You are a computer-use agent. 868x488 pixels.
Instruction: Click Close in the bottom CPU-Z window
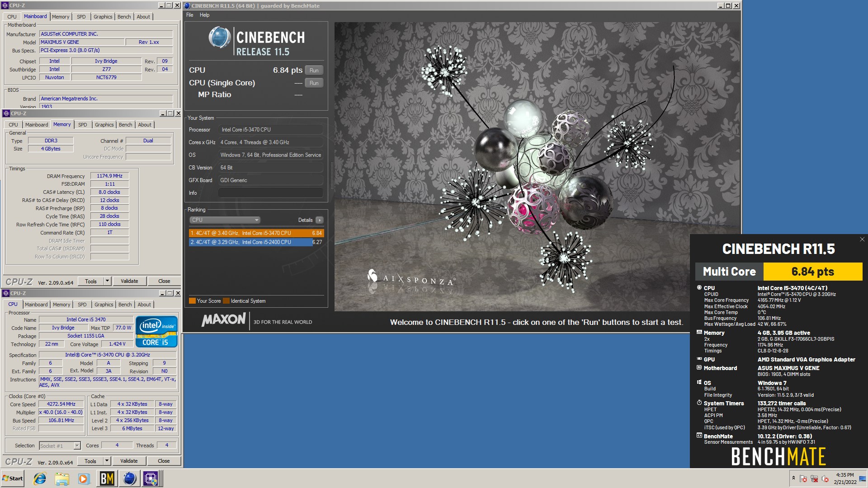point(164,461)
